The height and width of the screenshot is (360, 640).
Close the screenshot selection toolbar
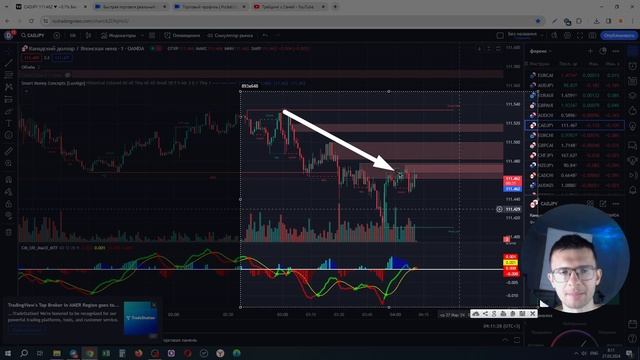[533, 313]
